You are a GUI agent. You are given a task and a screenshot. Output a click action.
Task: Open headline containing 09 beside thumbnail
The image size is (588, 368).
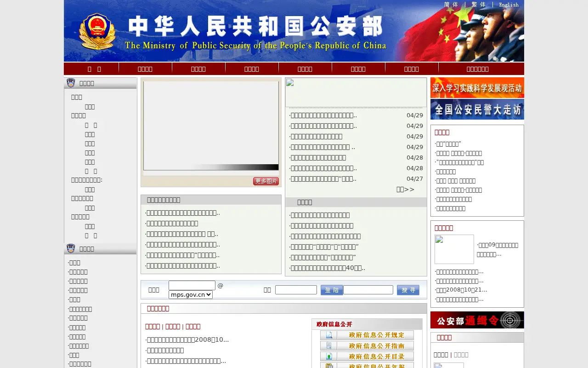tap(498, 249)
